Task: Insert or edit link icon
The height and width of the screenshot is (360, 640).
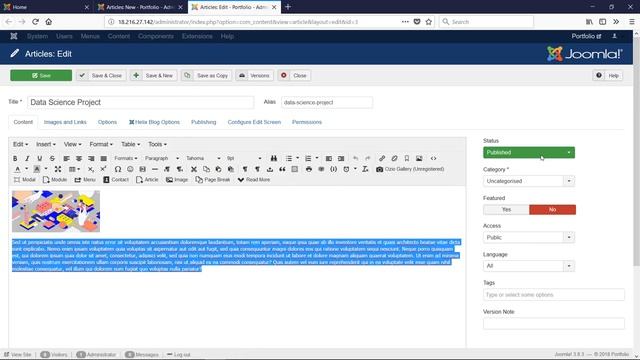Action: click(x=382, y=158)
